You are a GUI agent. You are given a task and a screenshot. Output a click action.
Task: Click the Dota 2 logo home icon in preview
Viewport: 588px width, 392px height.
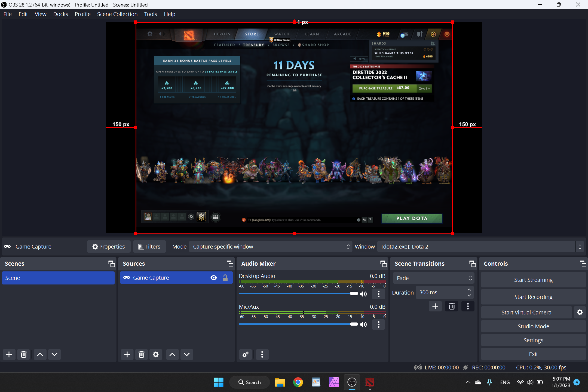pos(189,35)
